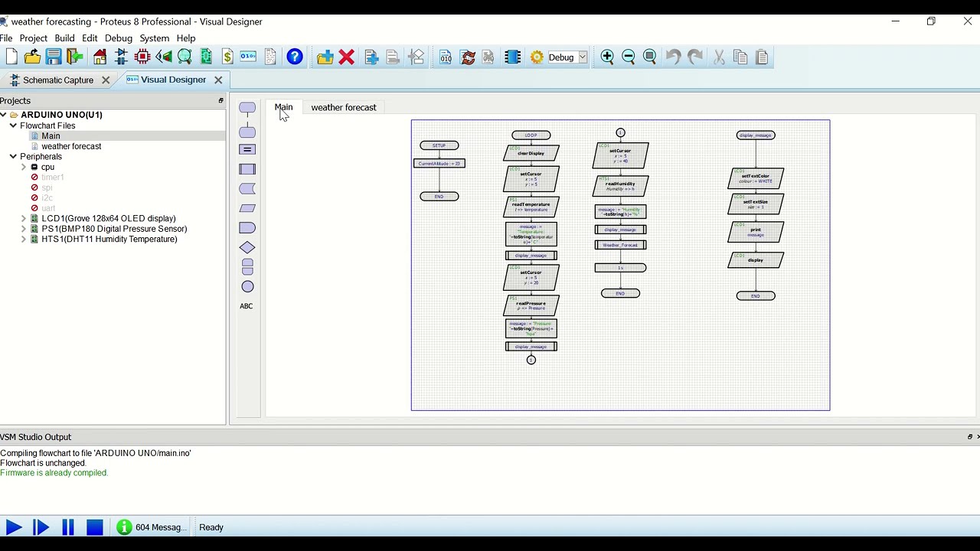Select the circle connector flowchart block
Viewport: 980px width, 551px height.
[x=247, y=287]
